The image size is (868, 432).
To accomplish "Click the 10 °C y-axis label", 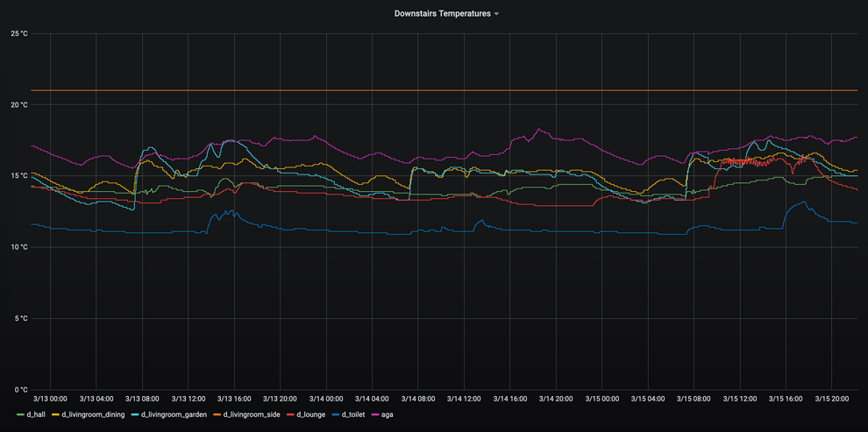I will pos(18,247).
